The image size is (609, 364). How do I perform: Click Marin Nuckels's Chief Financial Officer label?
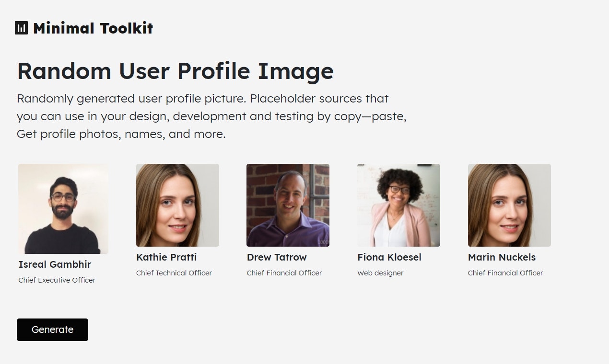click(x=505, y=273)
